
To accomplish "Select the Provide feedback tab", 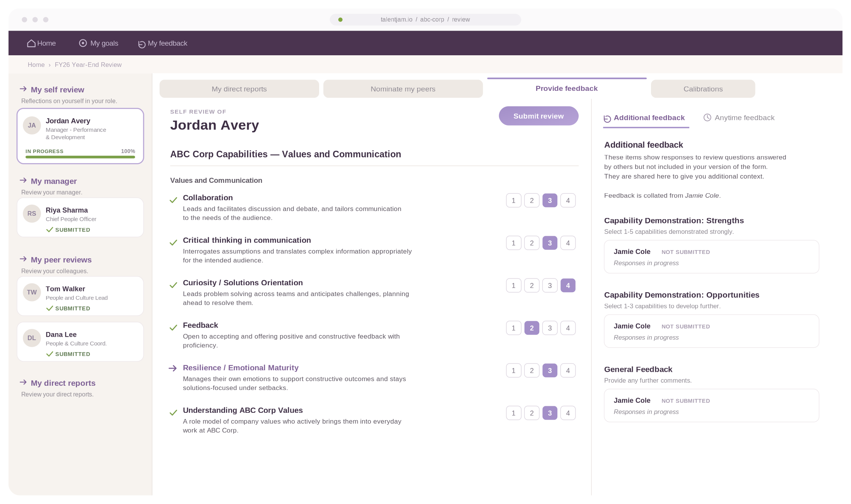I will pos(567,88).
